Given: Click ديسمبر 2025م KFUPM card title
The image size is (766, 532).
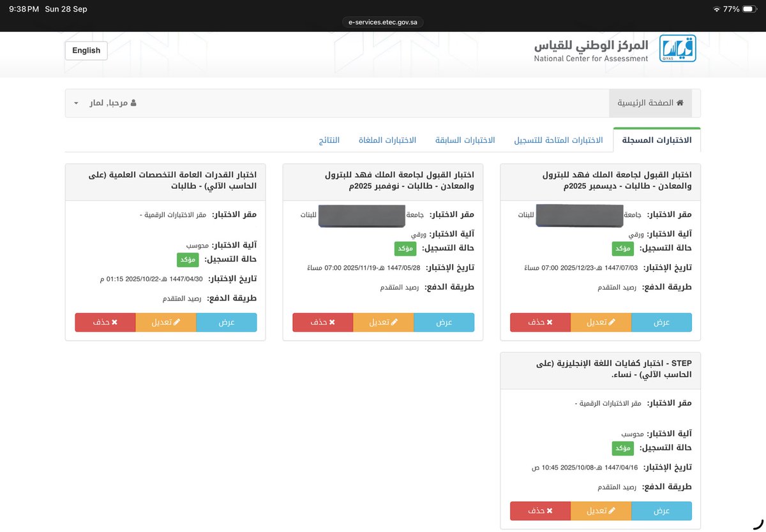Looking at the screenshot, I should 616,180.
